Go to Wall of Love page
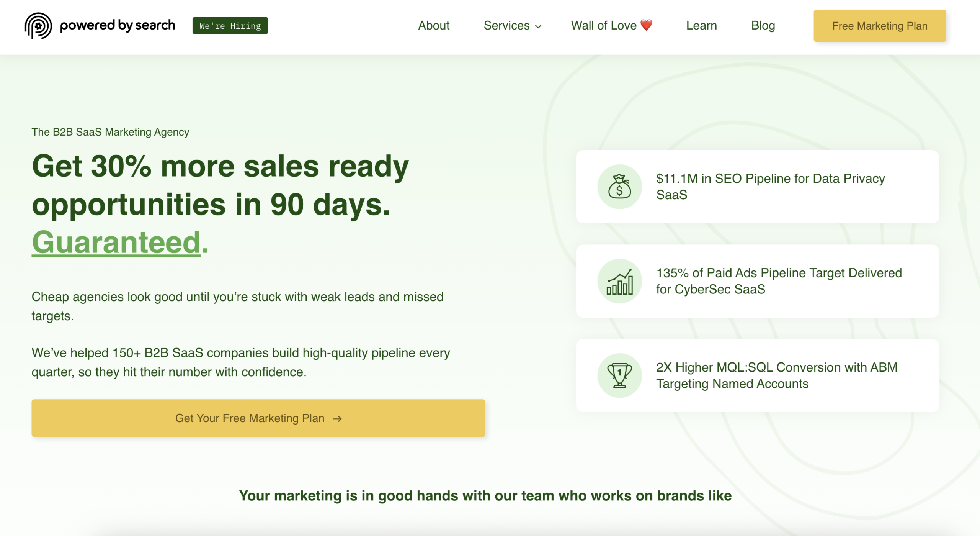Screen dimensions: 980x536 point(604,26)
